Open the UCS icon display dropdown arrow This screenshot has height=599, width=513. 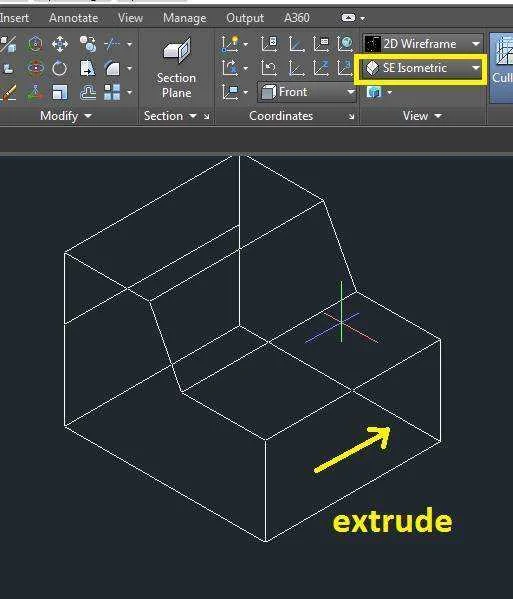click(x=246, y=44)
